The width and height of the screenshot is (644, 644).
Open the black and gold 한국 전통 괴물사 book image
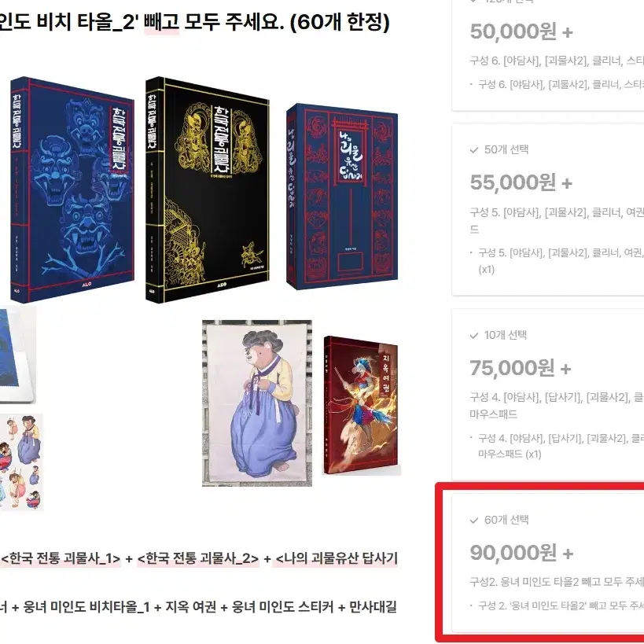pyautogui.click(x=208, y=189)
